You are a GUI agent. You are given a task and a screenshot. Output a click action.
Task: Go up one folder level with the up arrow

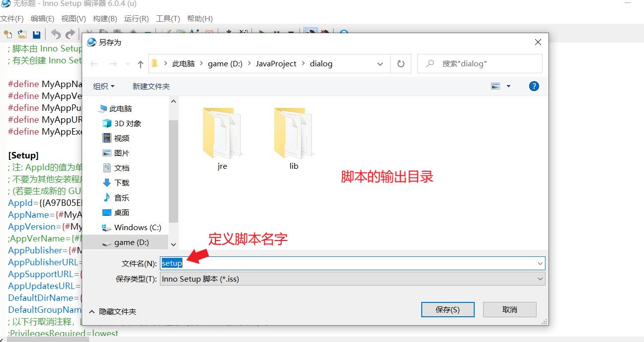pyautogui.click(x=141, y=64)
